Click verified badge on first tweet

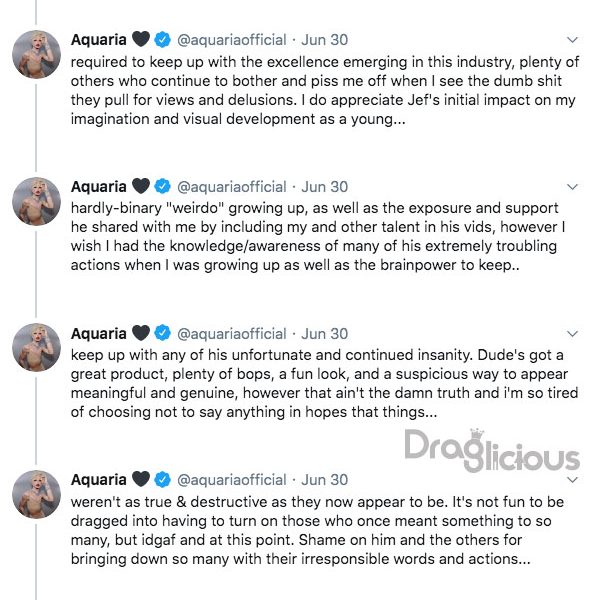coord(163,40)
